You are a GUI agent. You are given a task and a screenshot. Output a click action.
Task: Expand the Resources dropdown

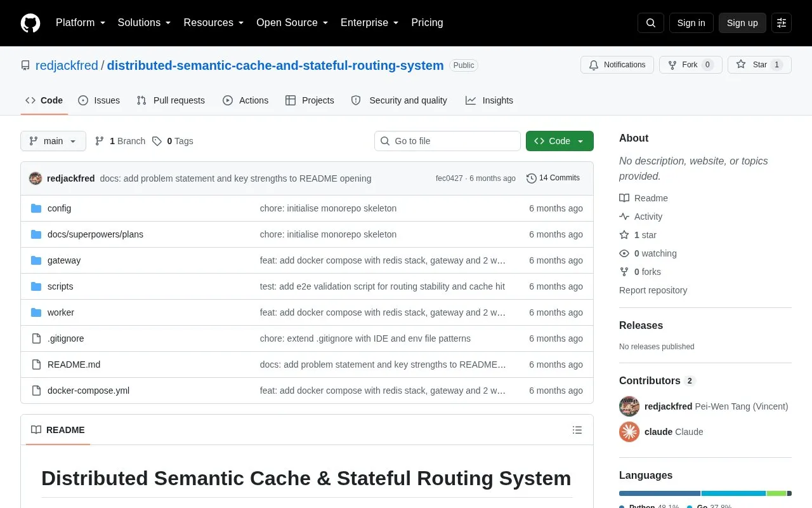coord(214,23)
